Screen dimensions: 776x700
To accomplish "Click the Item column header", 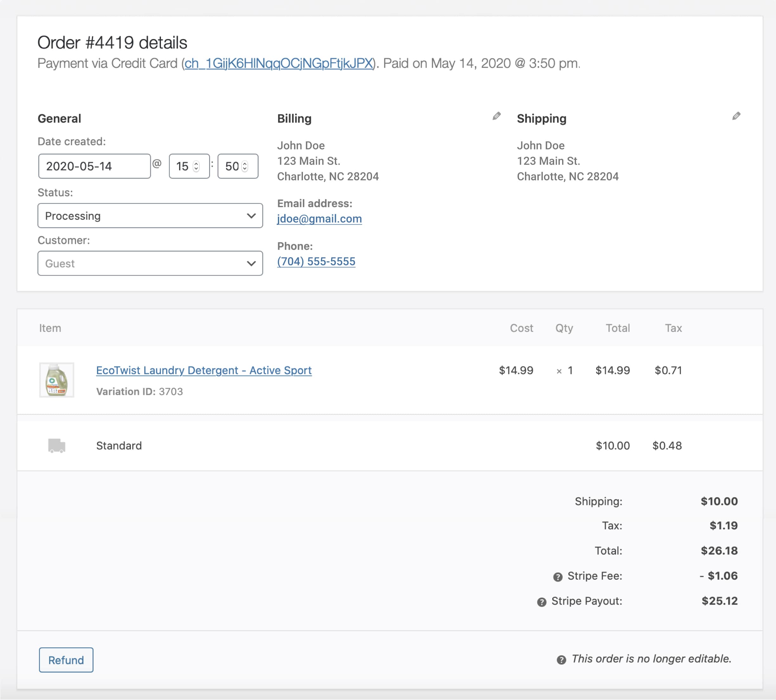I will coord(50,328).
